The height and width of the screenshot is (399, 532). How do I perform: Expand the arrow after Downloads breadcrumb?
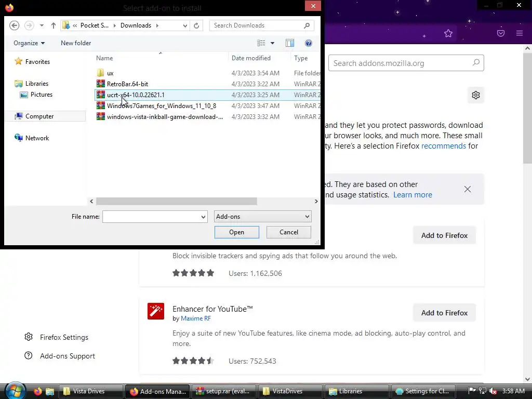point(157,25)
